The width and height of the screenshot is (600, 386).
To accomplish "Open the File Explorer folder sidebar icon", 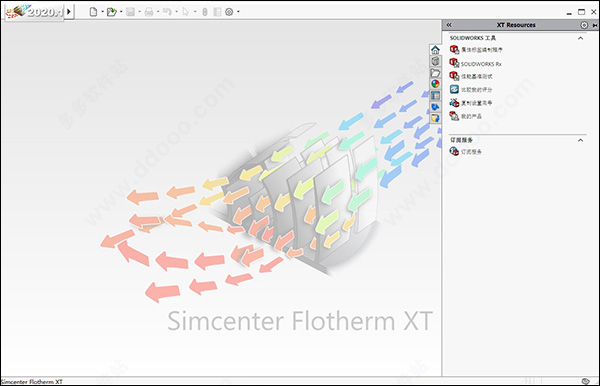I will pyautogui.click(x=435, y=73).
